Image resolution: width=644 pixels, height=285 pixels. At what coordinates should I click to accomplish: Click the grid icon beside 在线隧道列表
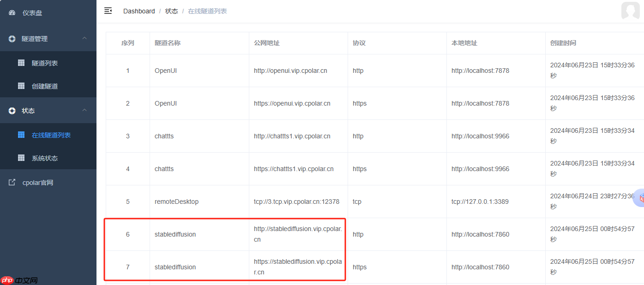click(x=21, y=135)
